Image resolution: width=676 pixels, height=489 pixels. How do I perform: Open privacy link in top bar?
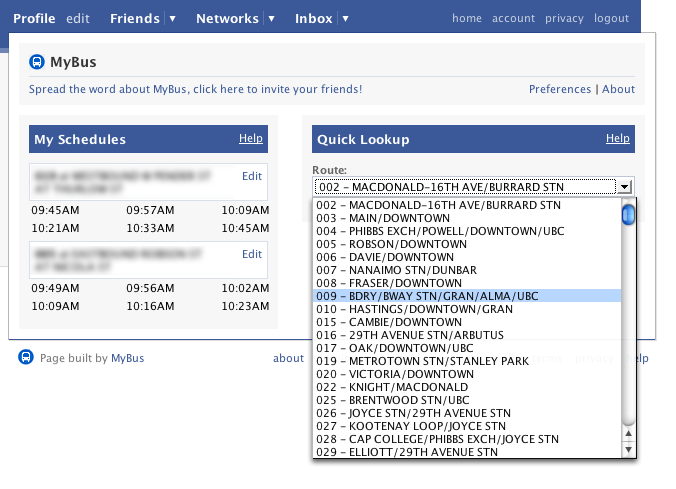click(x=564, y=19)
